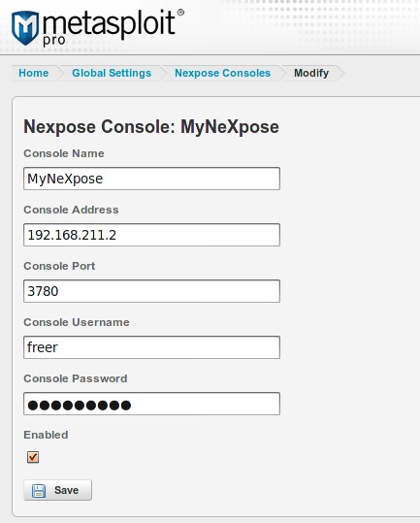
Task: Uncheck the Enabled checkbox
Action: [33, 457]
